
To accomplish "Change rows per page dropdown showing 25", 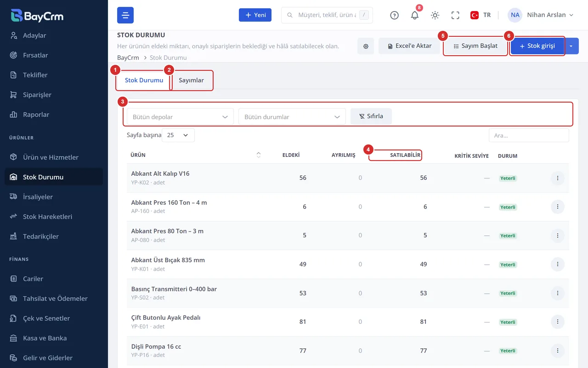I will tap(178, 135).
